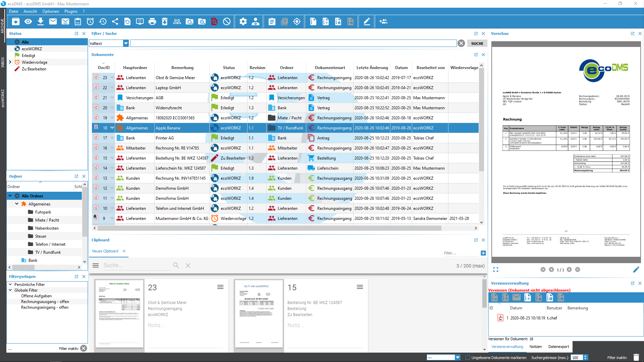
Task: Switch to the Notizen tab
Action: click(536, 347)
